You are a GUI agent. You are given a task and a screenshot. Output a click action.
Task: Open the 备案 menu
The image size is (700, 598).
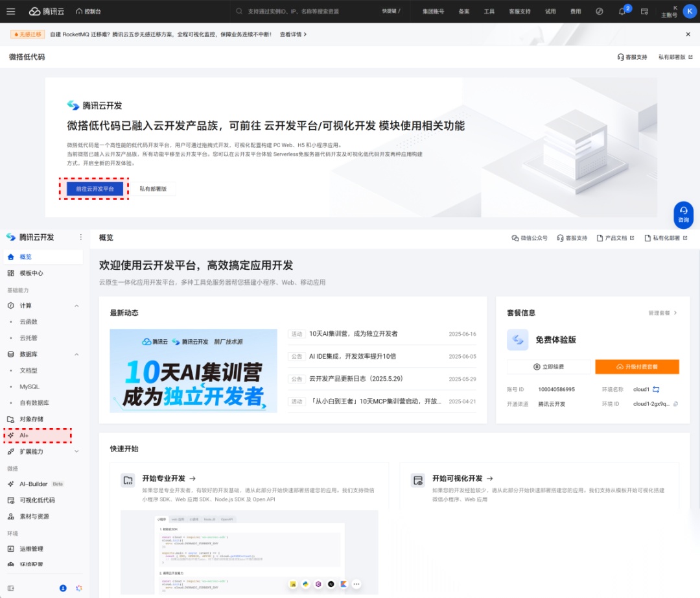[x=464, y=11]
